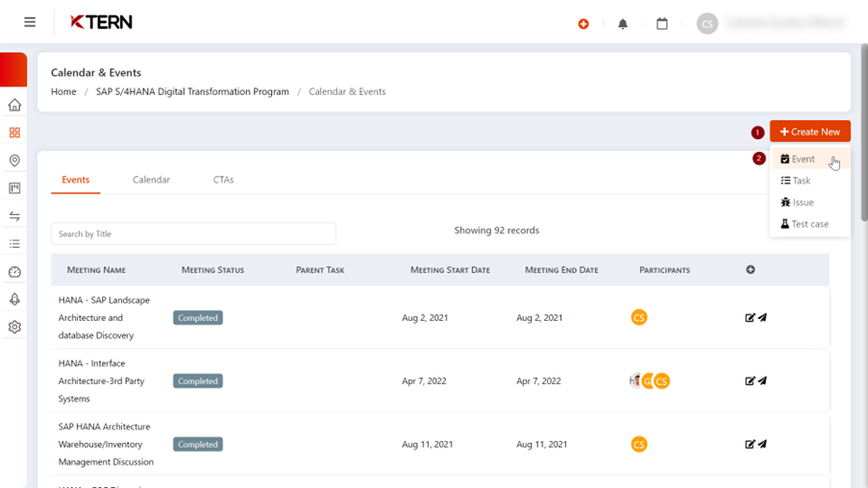Select Test case from Create New menu

[810, 224]
